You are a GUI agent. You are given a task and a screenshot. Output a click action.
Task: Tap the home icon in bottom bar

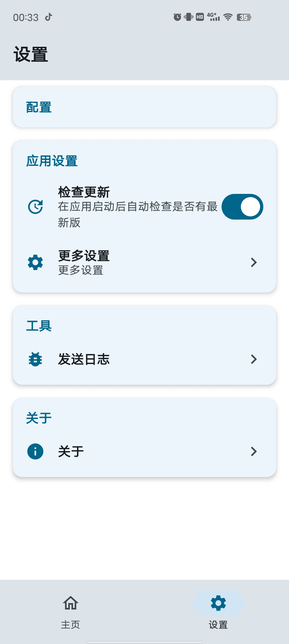(x=71, y=603)
